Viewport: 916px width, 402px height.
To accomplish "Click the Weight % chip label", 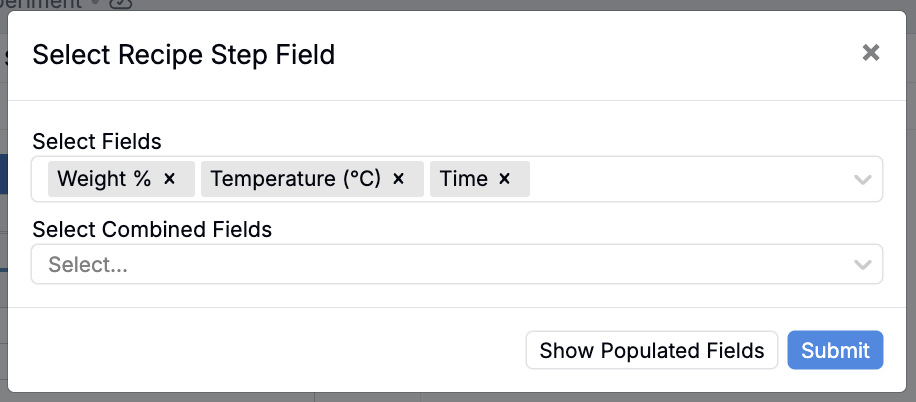I will [104, 179].
